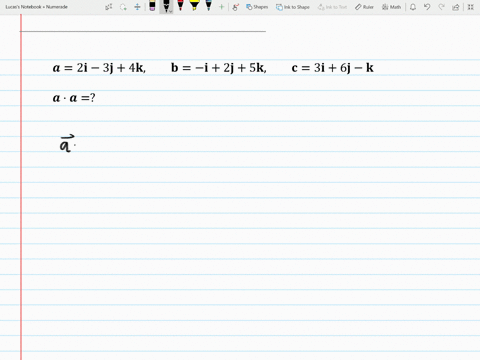
Task: Add a new pen with plus icon
Action: 221,7
